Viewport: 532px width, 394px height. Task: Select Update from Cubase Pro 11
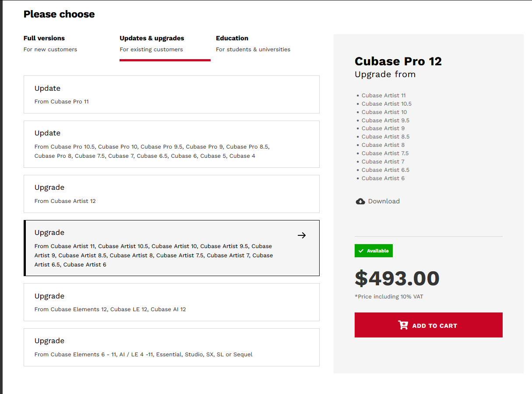coord(171,94)
